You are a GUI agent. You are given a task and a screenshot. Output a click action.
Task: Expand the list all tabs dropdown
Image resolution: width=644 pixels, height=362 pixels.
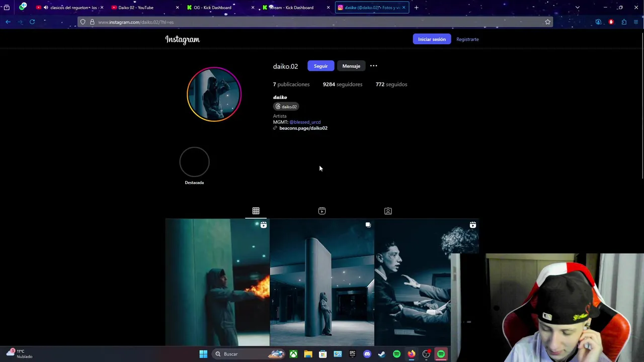coord(577,8)
